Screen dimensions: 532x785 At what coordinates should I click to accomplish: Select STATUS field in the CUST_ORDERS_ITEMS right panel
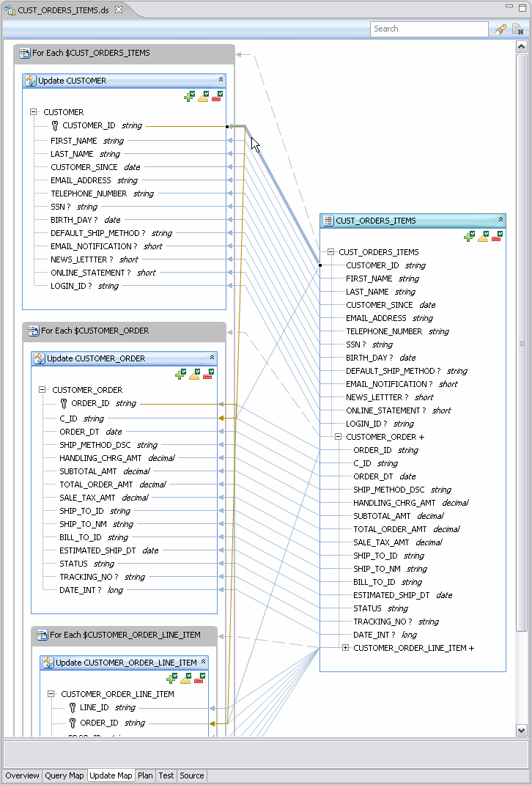[367, 608]
